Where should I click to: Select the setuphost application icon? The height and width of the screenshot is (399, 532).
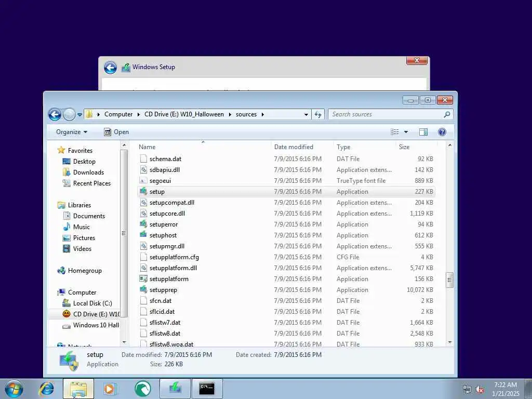point(143,235)
